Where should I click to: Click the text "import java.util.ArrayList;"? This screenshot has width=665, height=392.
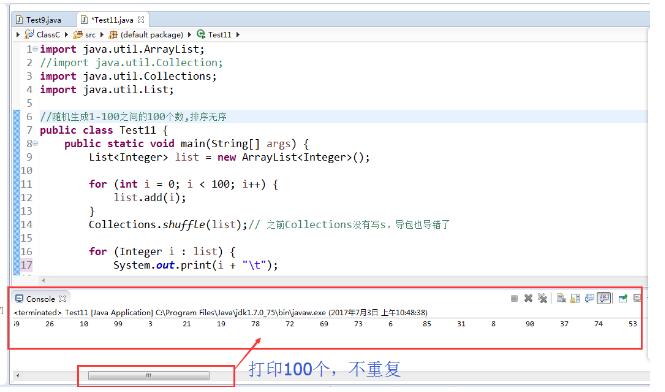(x=122, y=49)
